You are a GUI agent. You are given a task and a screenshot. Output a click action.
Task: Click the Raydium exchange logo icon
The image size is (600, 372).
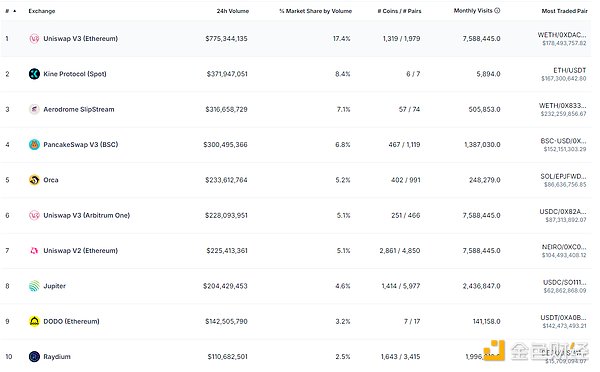pos(34,357)
